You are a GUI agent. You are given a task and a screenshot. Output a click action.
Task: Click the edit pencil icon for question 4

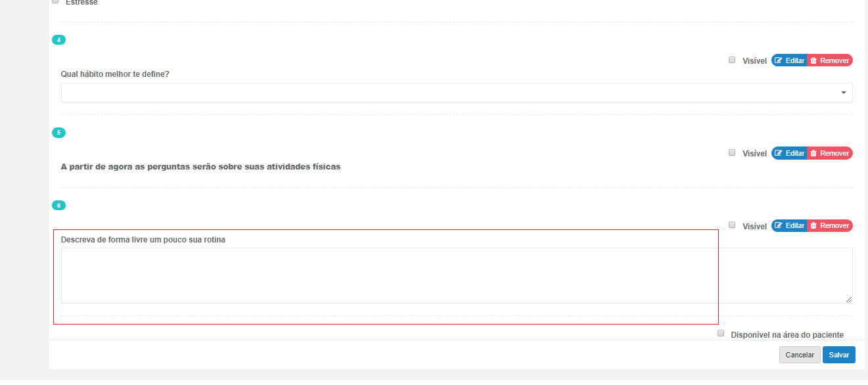(x=779, y=60)
